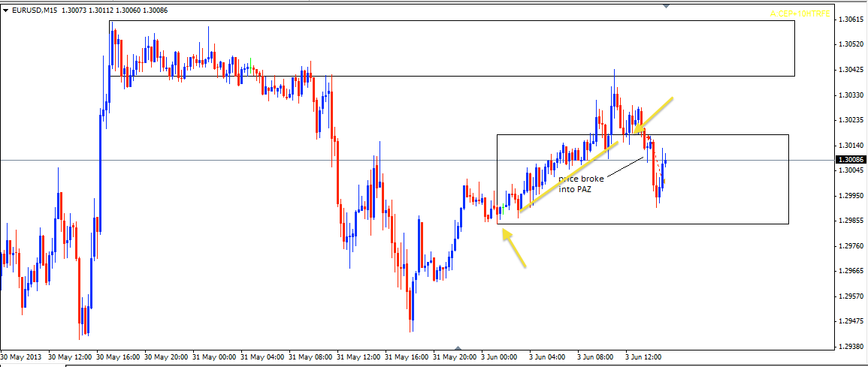Click the current price label 1.30086
Screen dimensions: 868x367
[x=849, y=160]
